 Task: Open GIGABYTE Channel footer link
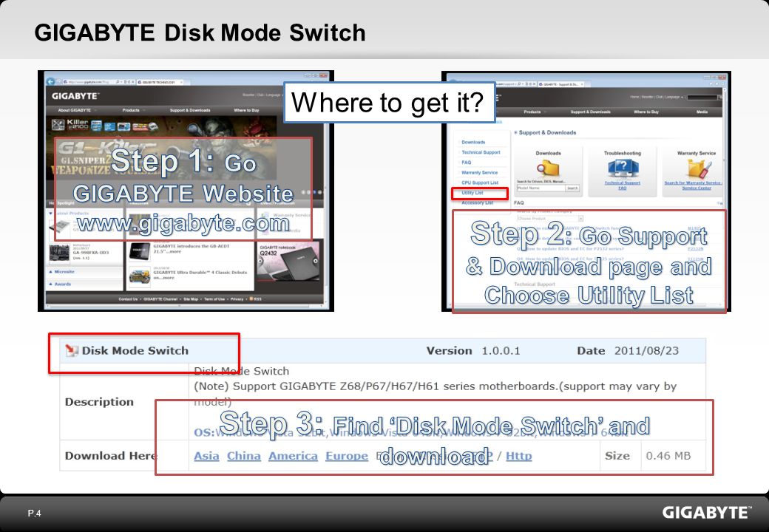[160, 299]
